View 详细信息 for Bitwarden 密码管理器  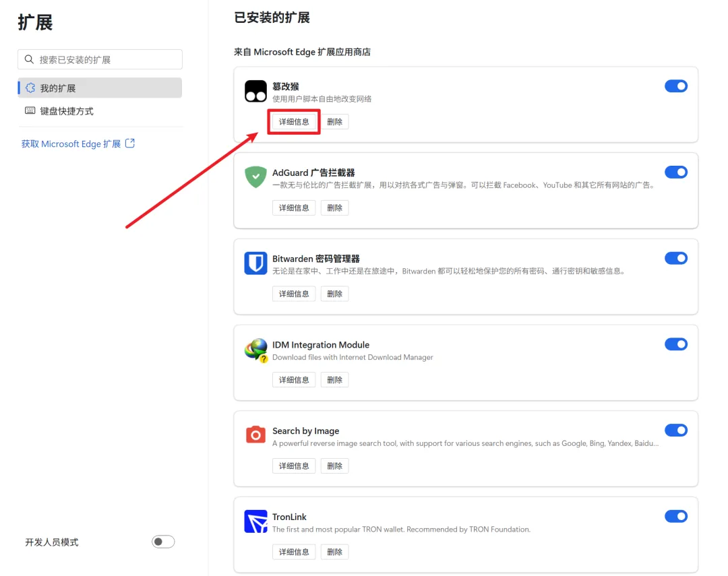(294, 294)
